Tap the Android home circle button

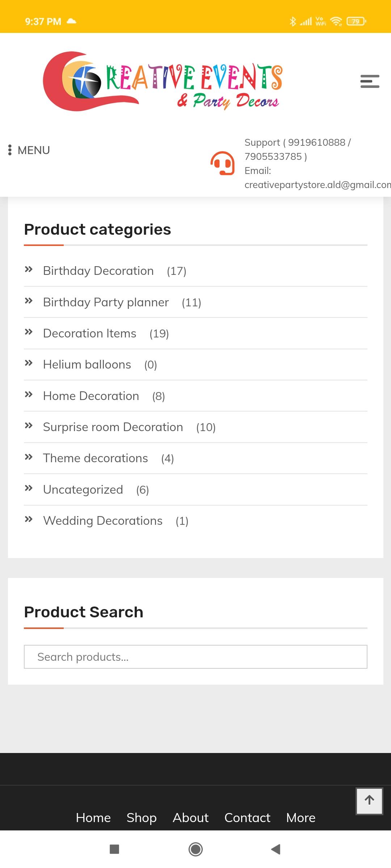195,849
